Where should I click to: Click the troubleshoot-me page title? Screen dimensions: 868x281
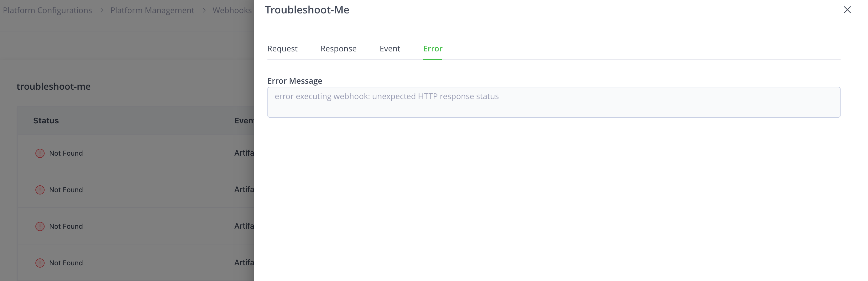tap(54, 86)
